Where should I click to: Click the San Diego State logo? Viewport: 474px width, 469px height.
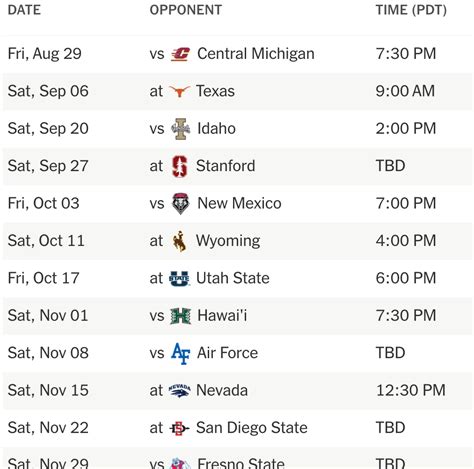pos(180,428)
